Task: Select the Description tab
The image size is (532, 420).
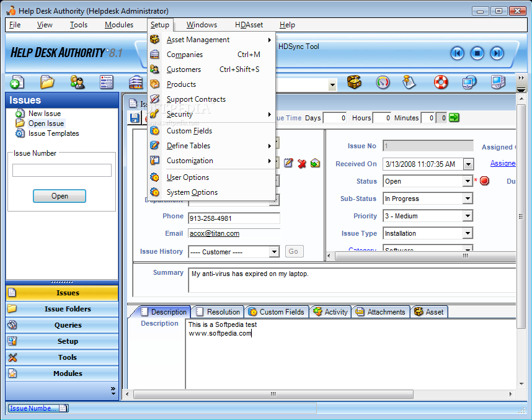Action: click(164, 311)
